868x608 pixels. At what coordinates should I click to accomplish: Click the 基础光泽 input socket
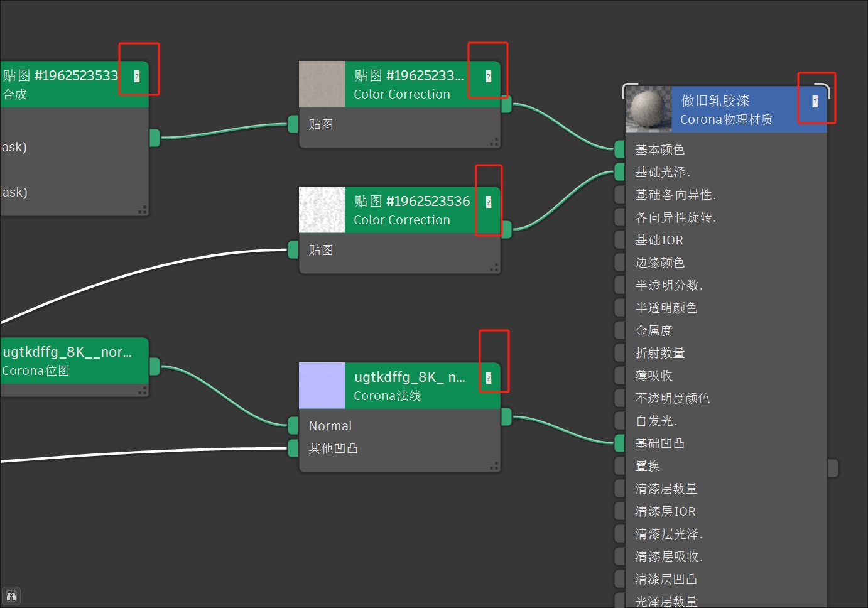click(620, 172)
